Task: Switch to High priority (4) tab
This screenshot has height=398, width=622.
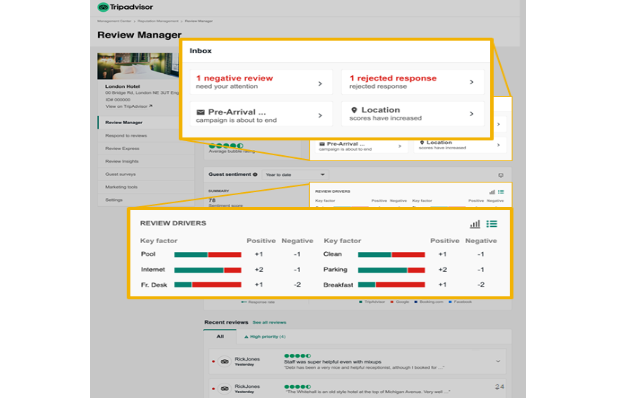Action: (x=265, y=337)
